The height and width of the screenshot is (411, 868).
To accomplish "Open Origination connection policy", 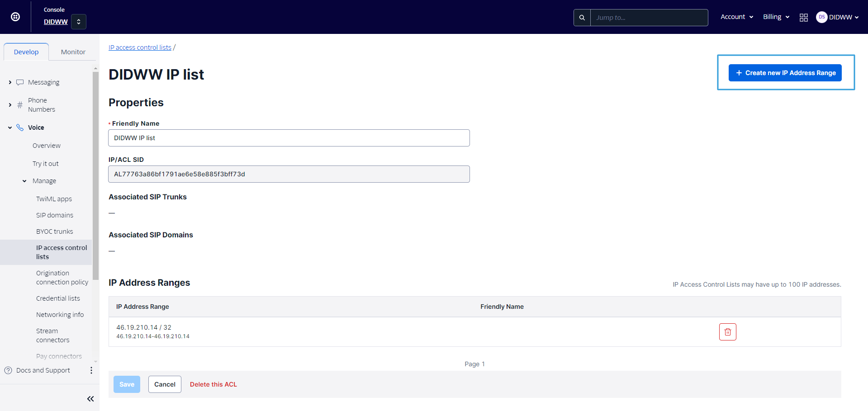I will point(62,278).
